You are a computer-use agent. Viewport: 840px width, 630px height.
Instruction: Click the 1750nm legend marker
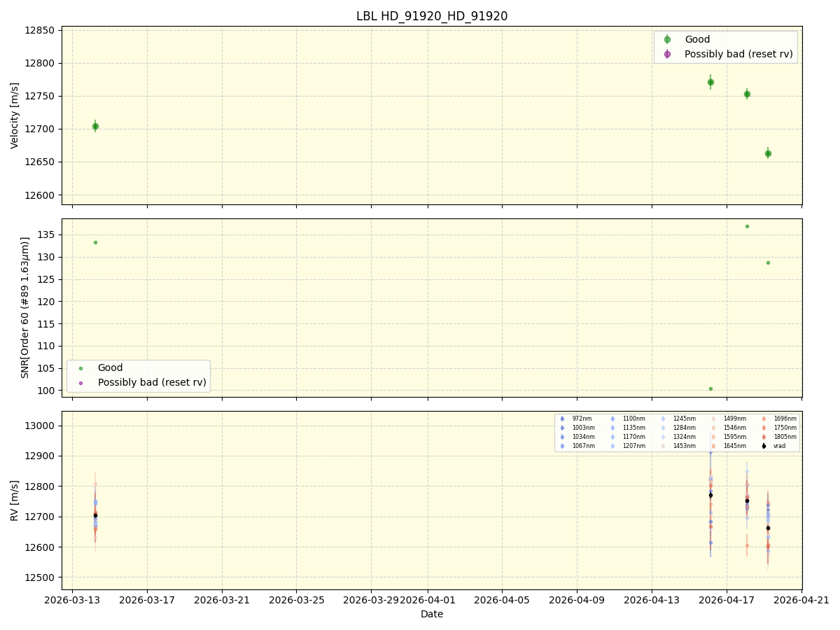(x=764, y=428)
